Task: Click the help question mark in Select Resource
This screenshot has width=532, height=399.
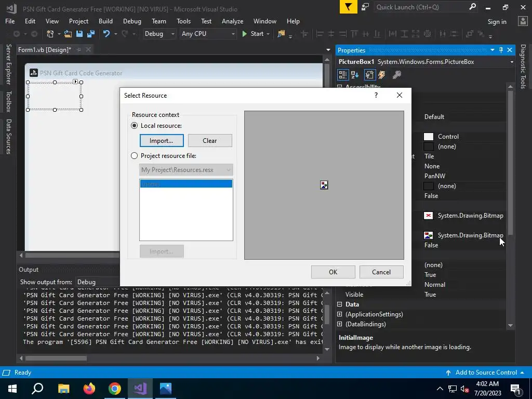Action: click(x=376, y=96)
